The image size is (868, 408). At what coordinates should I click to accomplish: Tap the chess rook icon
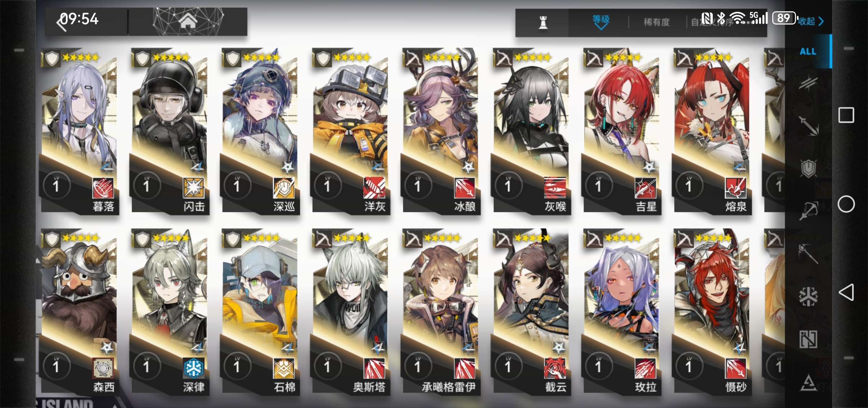[x=542, y=22]
